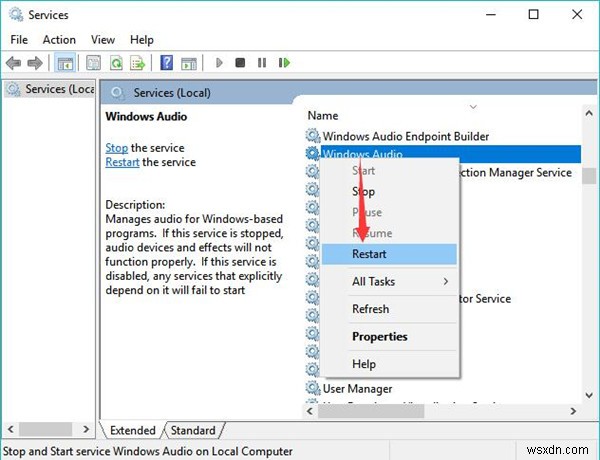This screenshot has width=600, height=460.
Task: Expand the All Tasks submenu
Action: [389, 282]
